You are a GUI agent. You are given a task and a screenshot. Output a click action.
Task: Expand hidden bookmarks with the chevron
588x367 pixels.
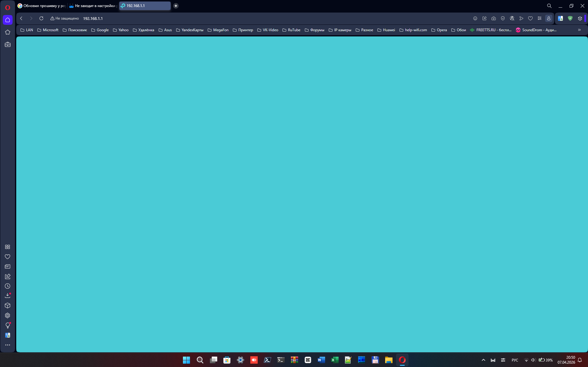click(579, 30)
